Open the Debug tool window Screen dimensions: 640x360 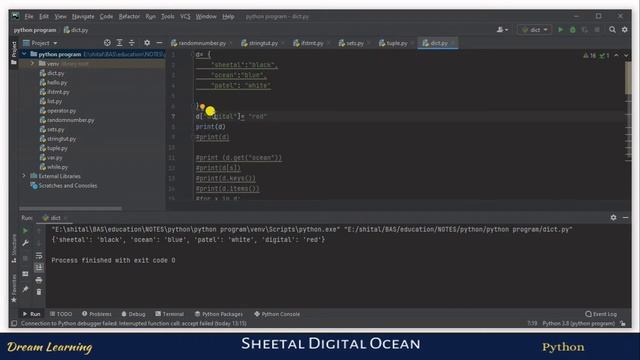133,314
